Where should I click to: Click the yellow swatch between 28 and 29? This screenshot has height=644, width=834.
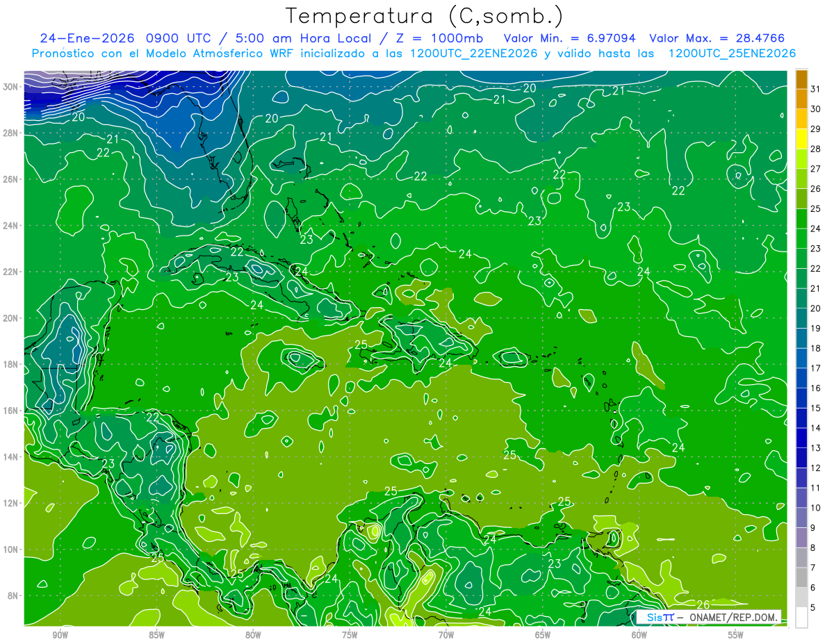801,139
